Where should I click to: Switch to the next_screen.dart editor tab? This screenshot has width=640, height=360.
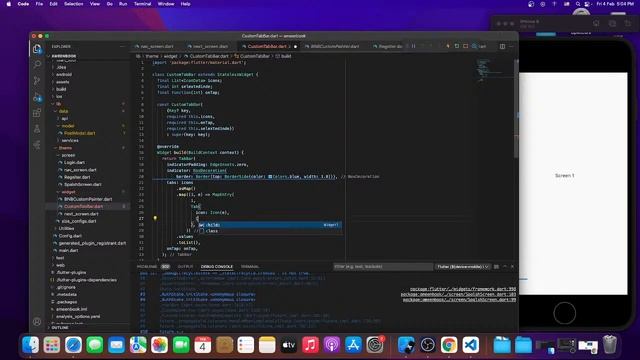[x=210, y=47]
